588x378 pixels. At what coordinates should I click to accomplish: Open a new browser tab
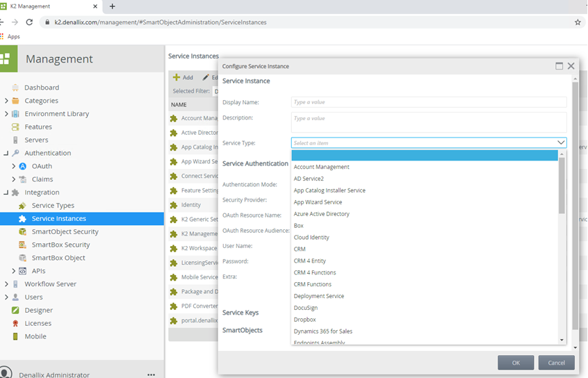click(113, 6)
